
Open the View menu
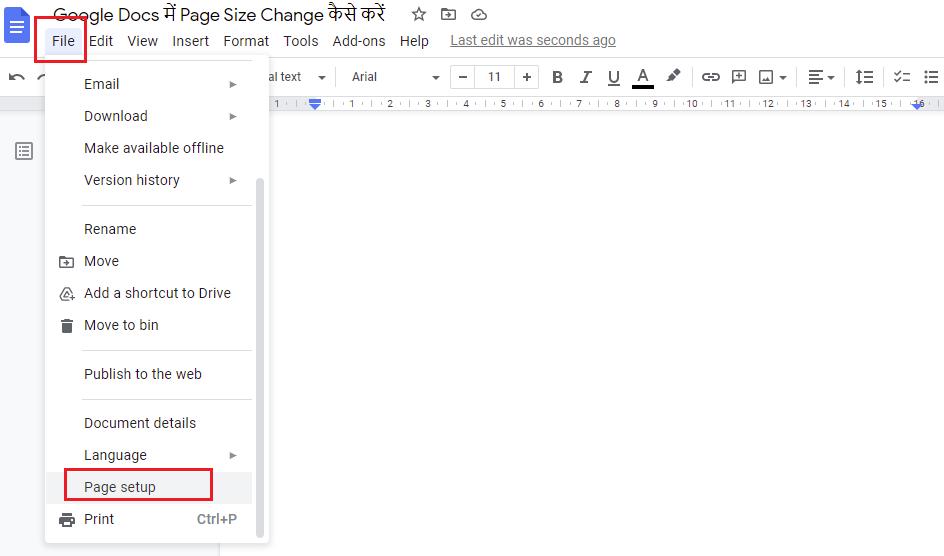click(143, 41)
